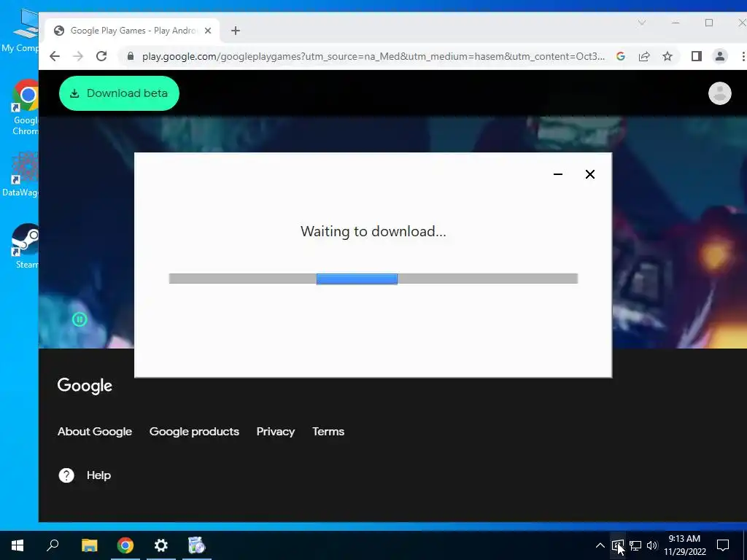Open the Chrome profile menu in the toolbar
Viewport: 747px width, 560px height.
[x=720, y=56]
